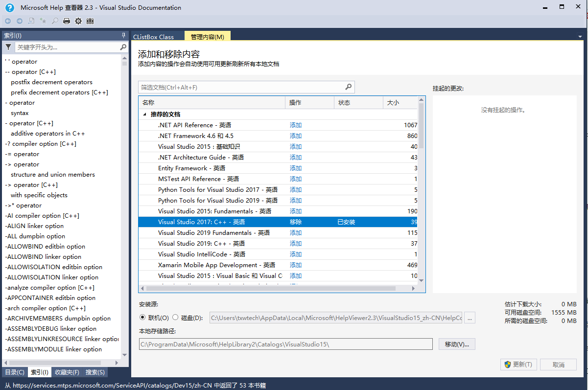Viewport: 588px width, 390px height.
Task: Click 添加 for Visual Studio 2019: C++
Action: (296, 244)
